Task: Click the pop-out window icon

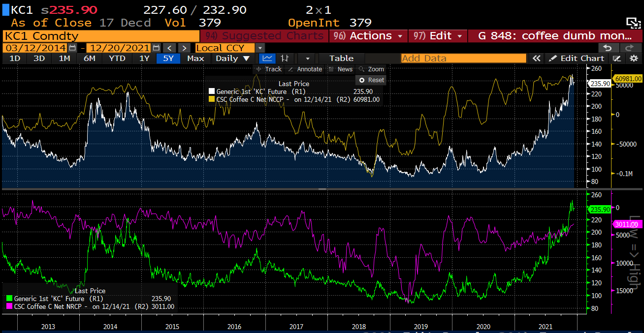Action: coord(632,23)
